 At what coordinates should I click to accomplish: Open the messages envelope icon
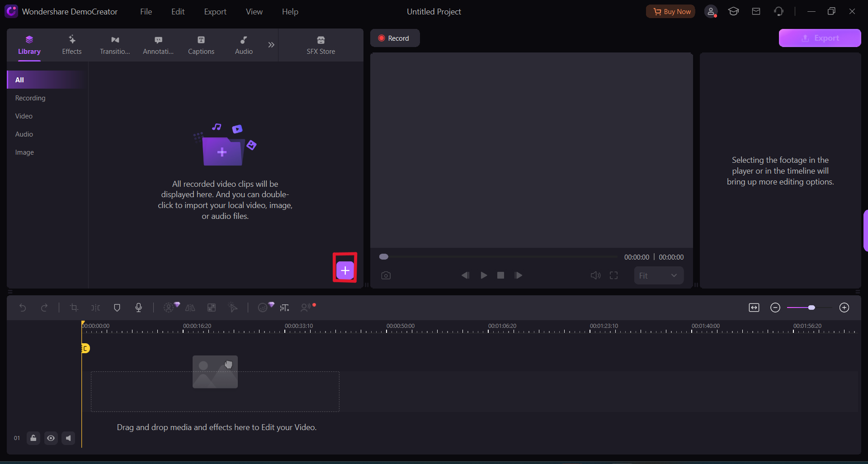pyautogui.click(x=756, y=11)
